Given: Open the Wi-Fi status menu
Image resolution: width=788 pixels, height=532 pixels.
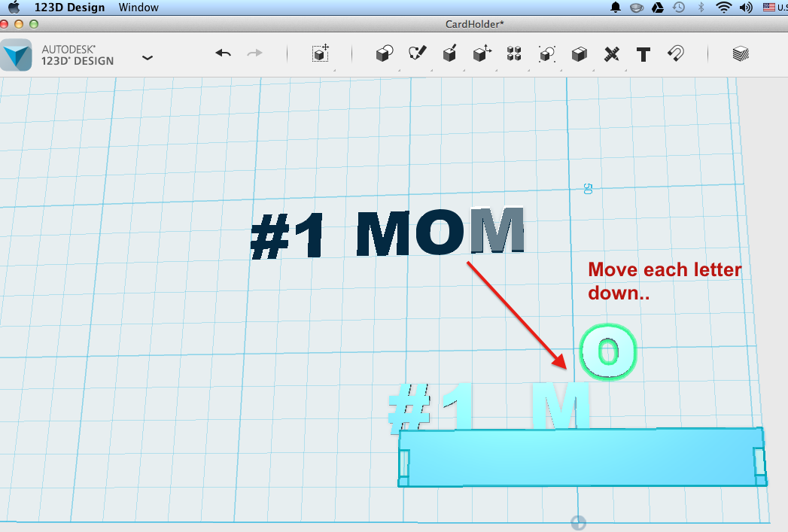Looking at the screenshot, I should coord(724,7).
